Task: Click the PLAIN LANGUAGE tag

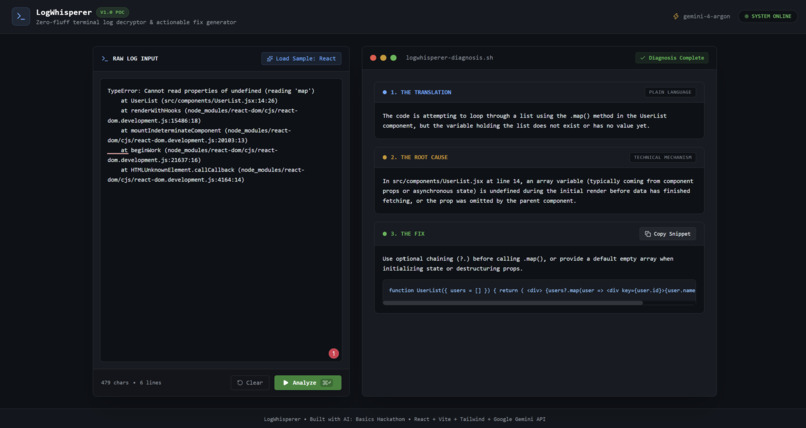Action: pos(670,92)
